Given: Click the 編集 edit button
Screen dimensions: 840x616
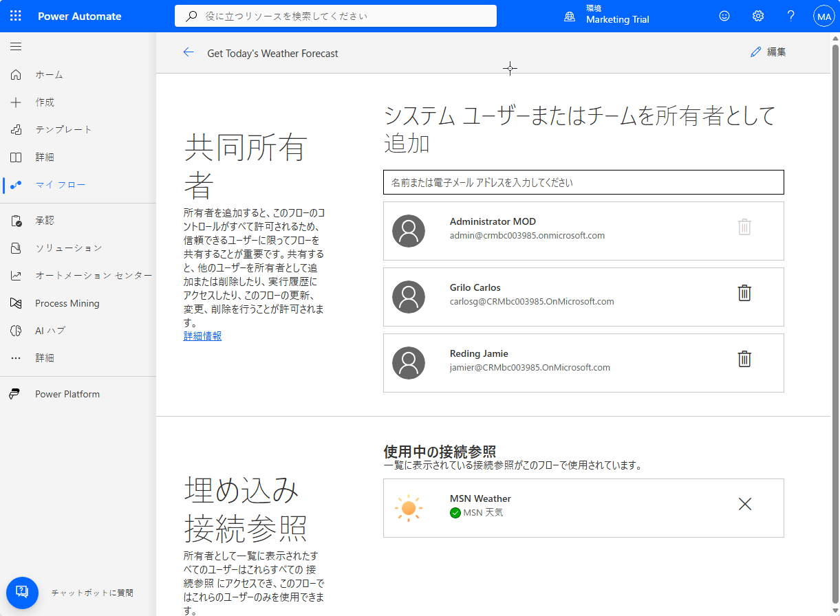Looking at the screenshot, I should 768,52.
